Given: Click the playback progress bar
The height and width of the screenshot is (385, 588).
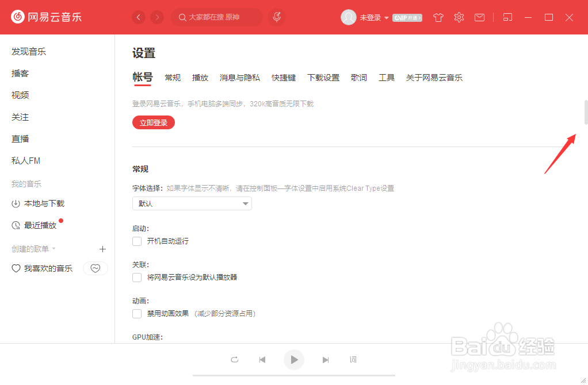Looking at the screenshot, I should pos(294,375).
